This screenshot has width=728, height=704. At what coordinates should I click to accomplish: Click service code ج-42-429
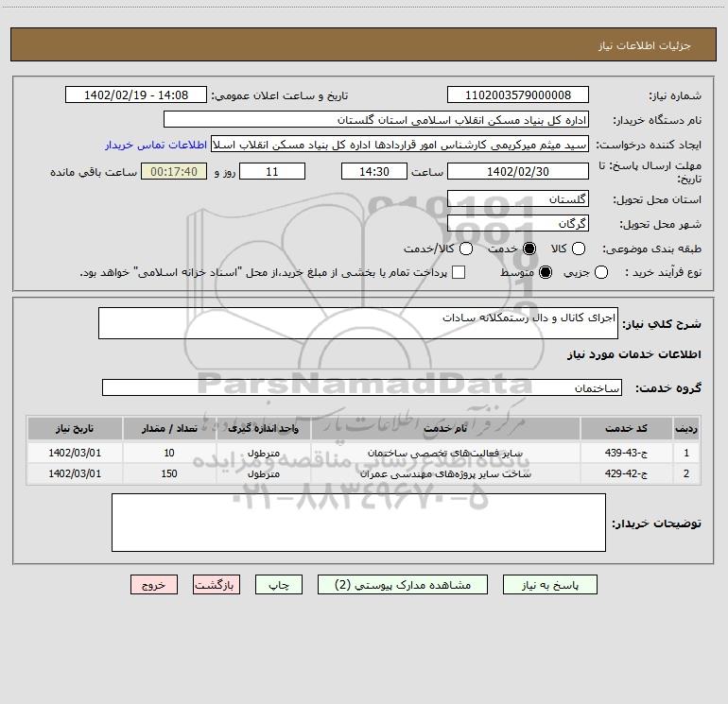coord(626,473)
